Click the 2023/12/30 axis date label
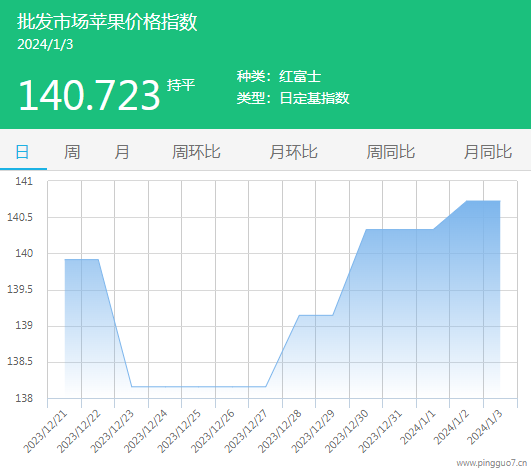This screenshot has width=531, height=472. [346, 431]
